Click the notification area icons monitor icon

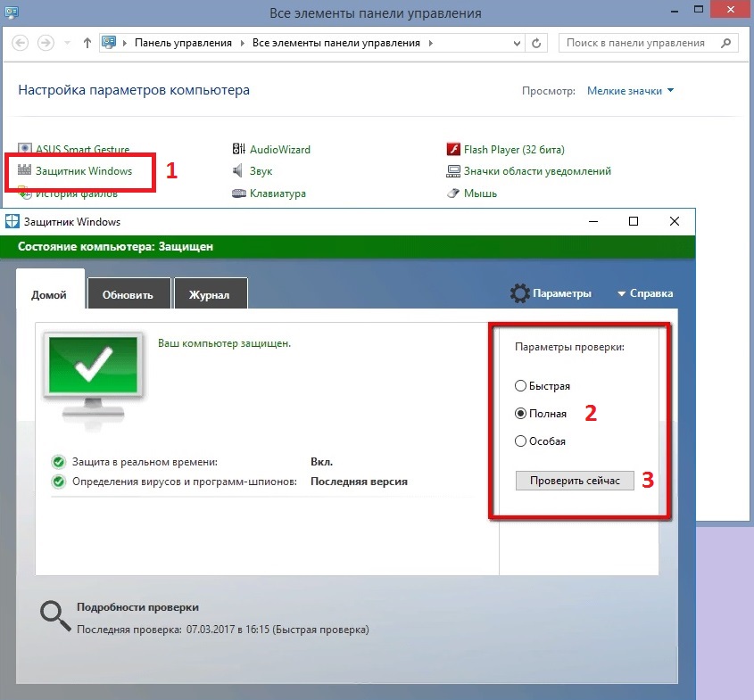coord(453,171)
